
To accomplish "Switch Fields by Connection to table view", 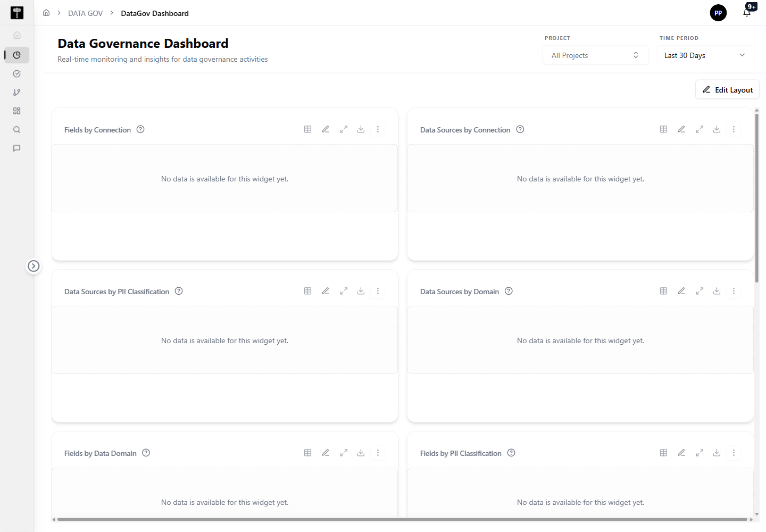I will [x=307, y=129].
